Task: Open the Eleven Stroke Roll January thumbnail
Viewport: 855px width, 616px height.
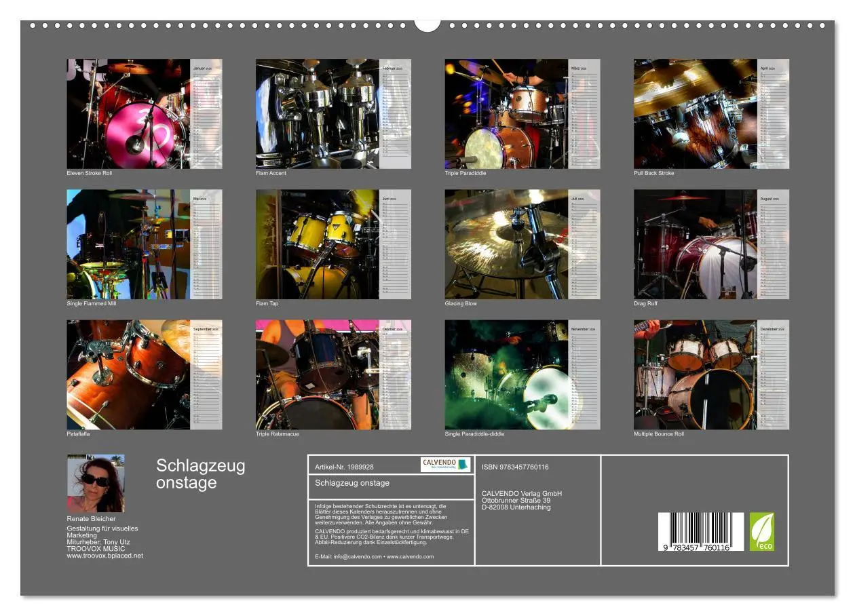Action: pos(145,114)
